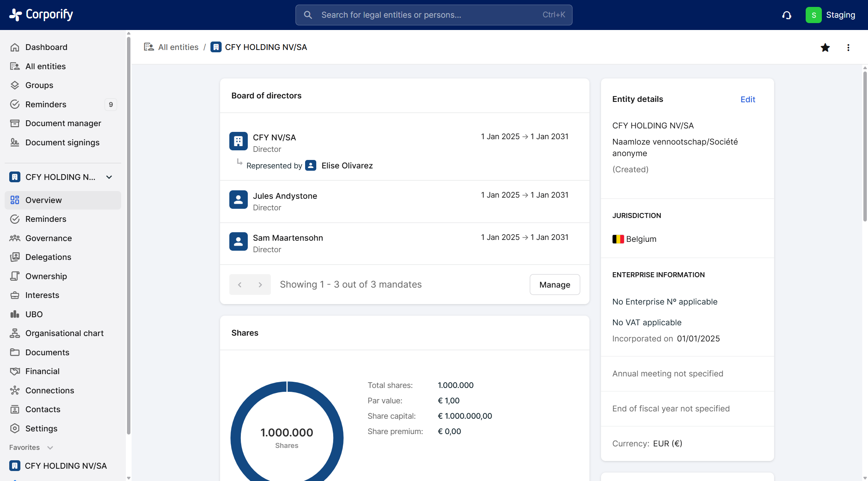Click the Manage mandates button
This screenshot has height=481, width=868.
click(x=554, y=285)
